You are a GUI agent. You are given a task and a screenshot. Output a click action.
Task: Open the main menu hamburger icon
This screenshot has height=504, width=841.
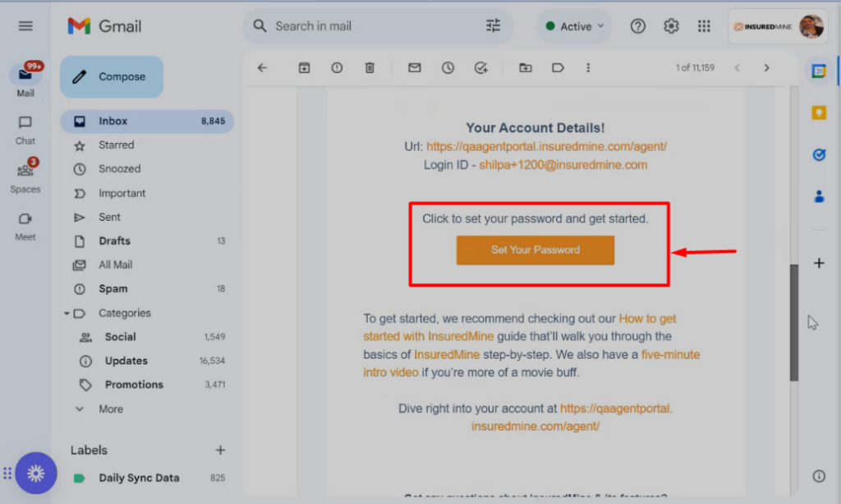coord(25,25)
